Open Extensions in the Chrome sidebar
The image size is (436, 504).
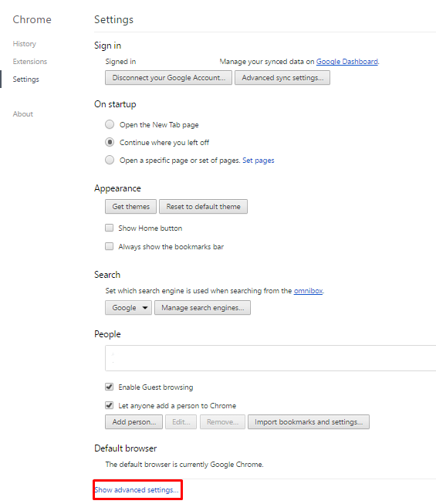point(30,62)
